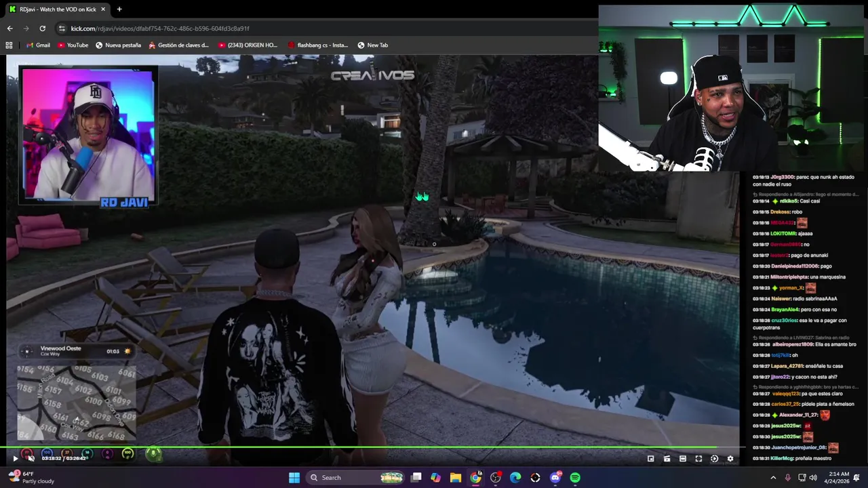Click chat username albeiroperez1809

point(792,344)
